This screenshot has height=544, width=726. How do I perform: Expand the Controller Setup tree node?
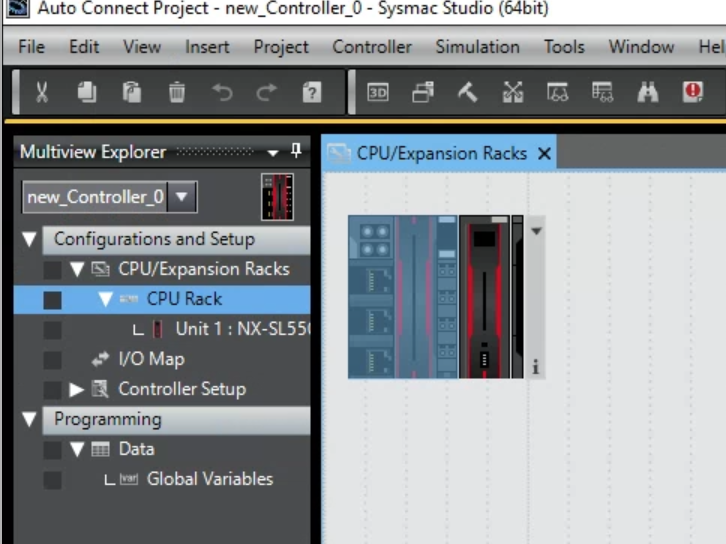[76, 390]
